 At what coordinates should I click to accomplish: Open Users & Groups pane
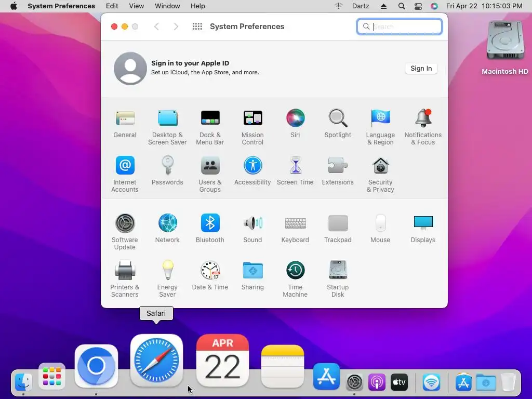pos(210,175)
